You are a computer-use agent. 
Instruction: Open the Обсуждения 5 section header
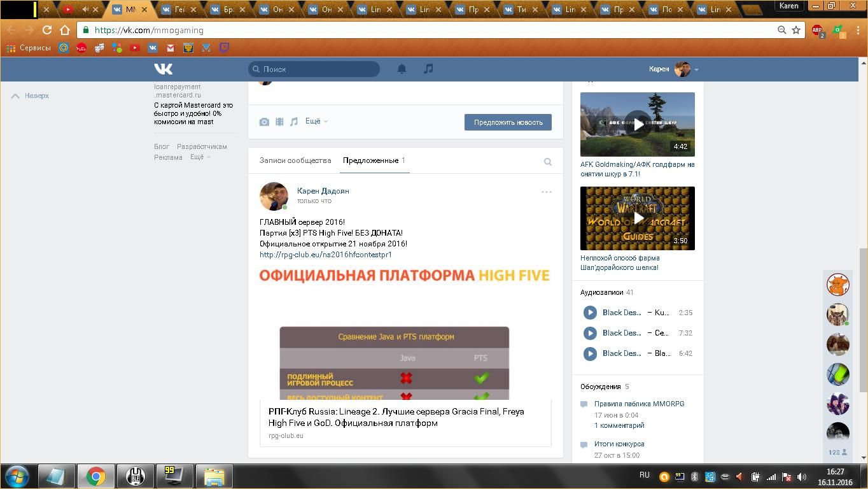coord(605,386)
